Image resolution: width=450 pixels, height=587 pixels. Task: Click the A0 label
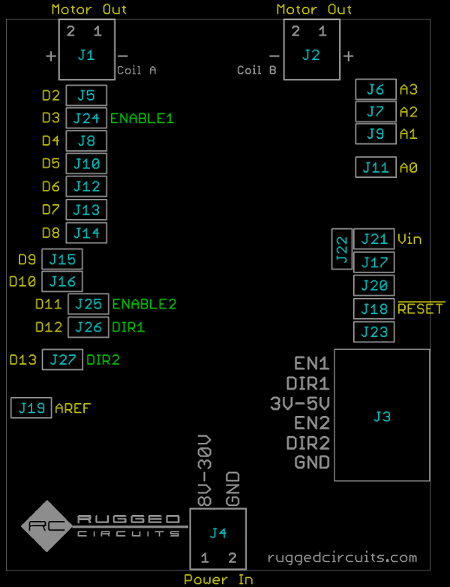(408, 168)
